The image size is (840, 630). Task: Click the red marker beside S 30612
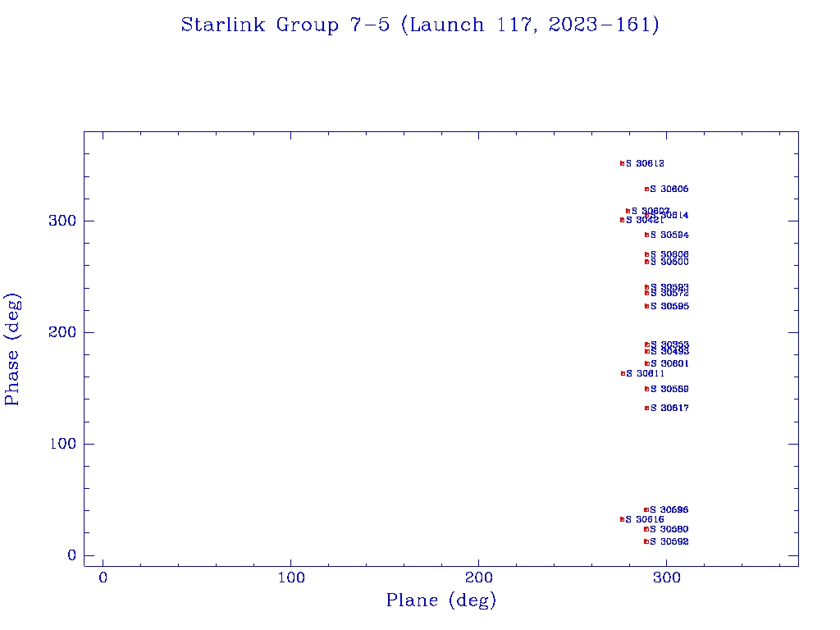point(622,163)
